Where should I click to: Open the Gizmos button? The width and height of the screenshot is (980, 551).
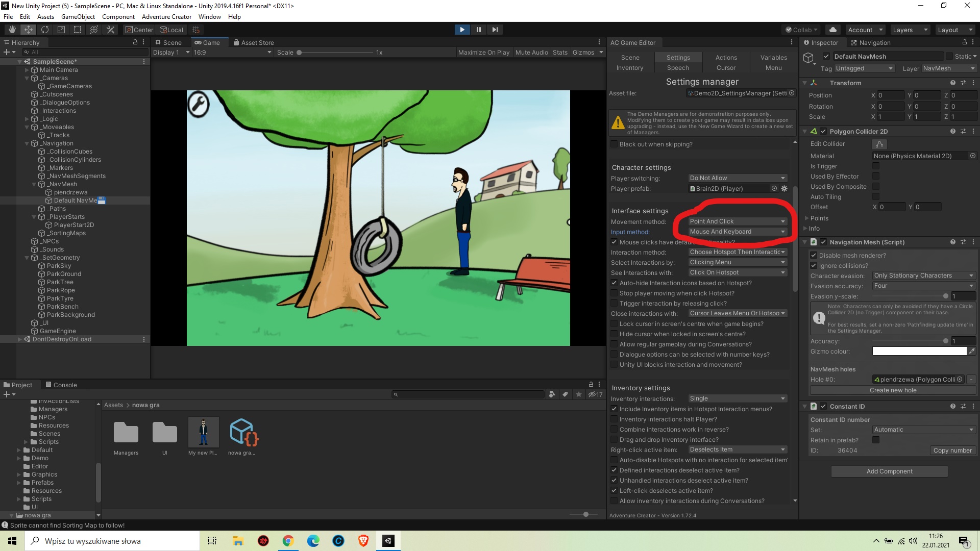click(583, 53)
